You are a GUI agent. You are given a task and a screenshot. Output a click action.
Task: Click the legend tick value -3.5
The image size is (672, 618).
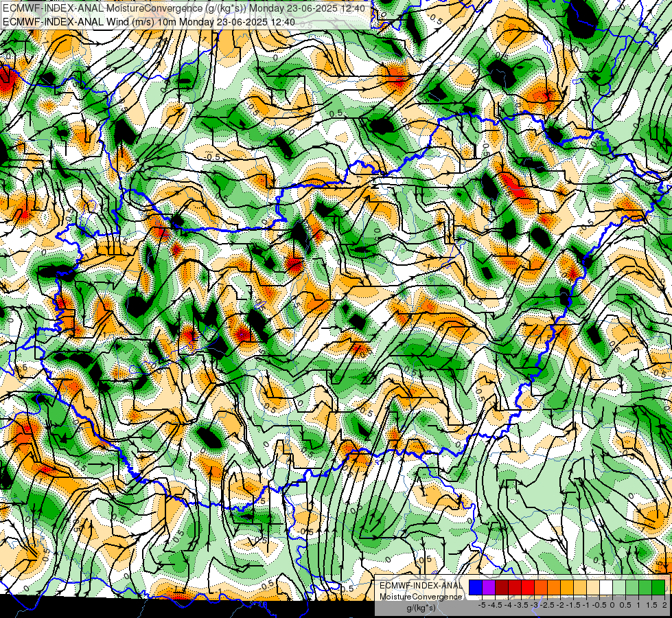tap(521, 605)
